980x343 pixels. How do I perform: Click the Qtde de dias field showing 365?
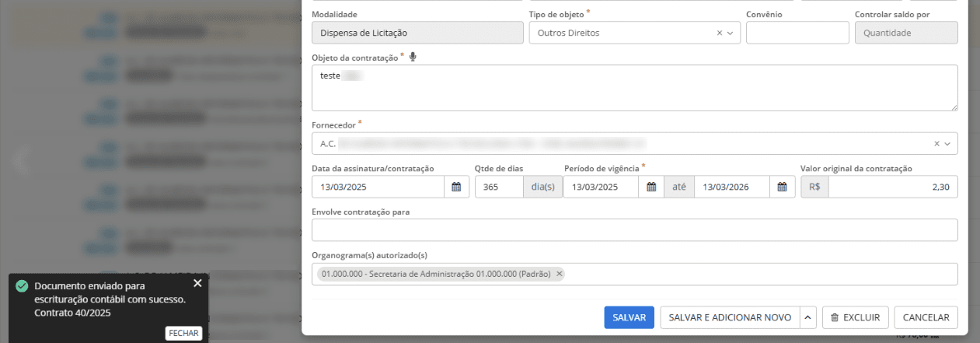[499, 187]
